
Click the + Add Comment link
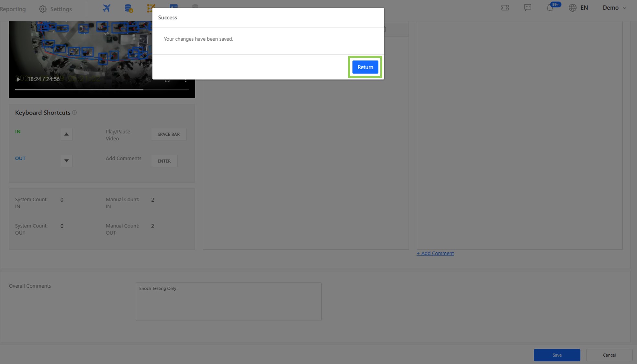435,253
